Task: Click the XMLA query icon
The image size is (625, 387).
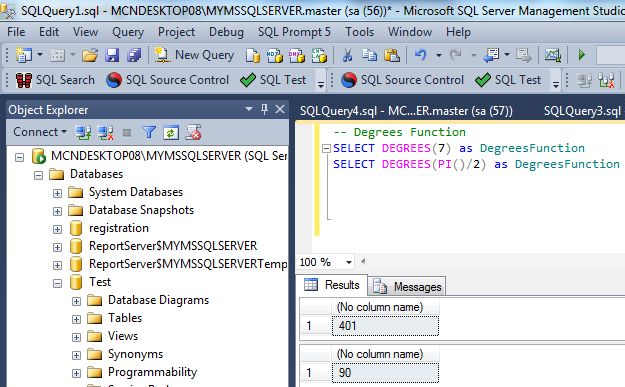Action: 319,56
